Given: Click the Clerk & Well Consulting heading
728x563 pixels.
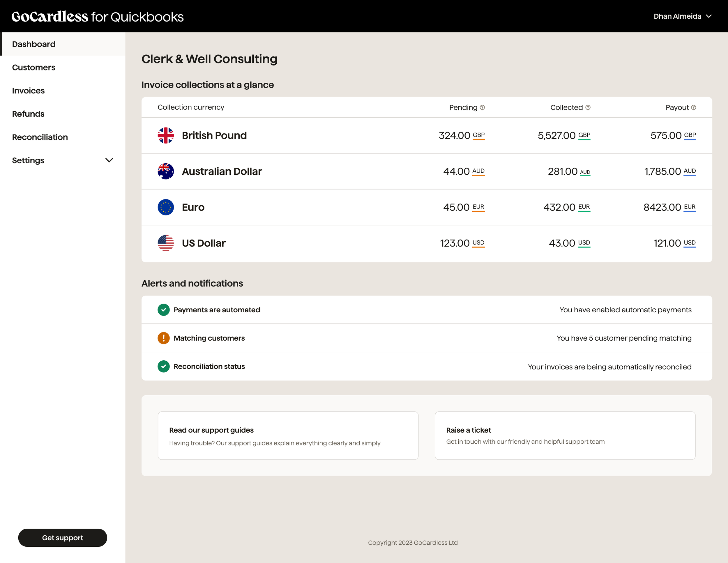Looking at the screenshot, I should tap(209, 59).
